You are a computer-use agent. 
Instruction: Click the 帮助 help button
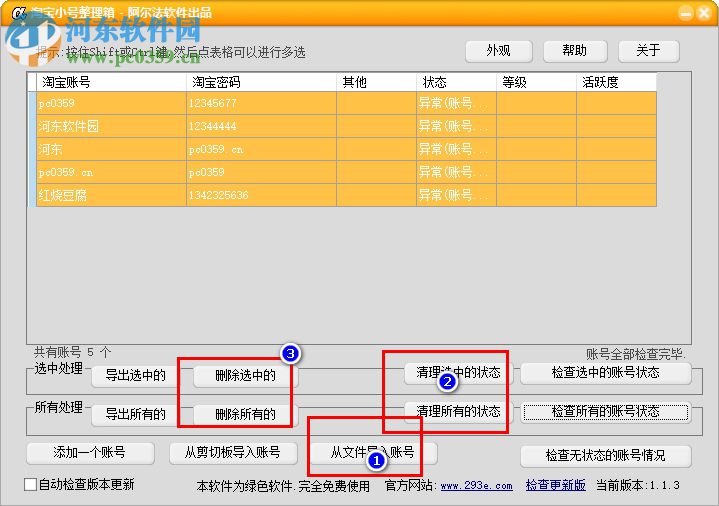pyautogui.click(x=575, y=51)
